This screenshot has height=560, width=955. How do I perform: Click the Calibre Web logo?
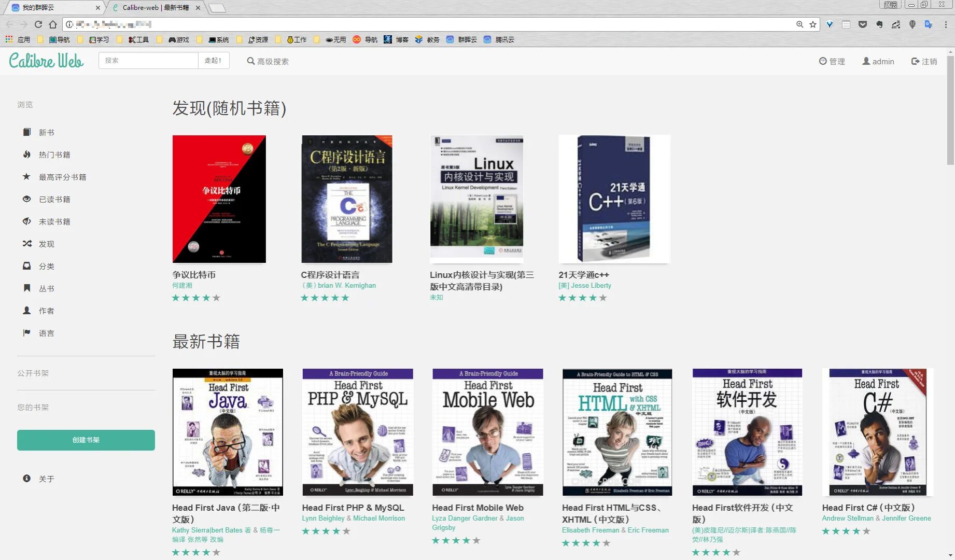pos(46,61)
